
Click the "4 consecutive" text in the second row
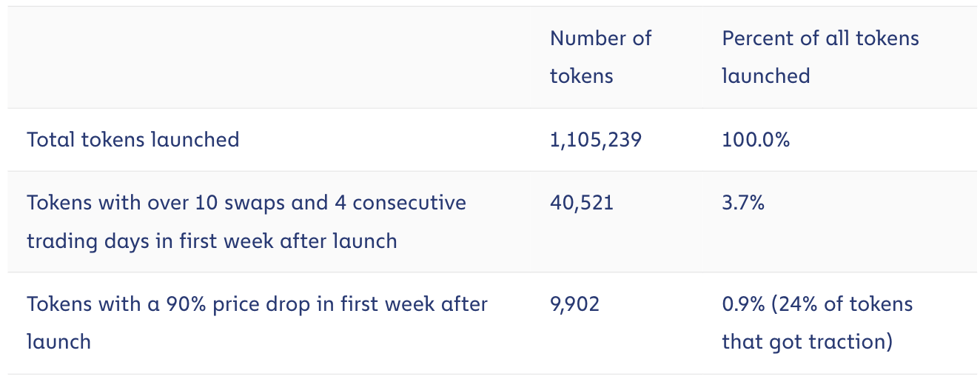pos(400,203)
